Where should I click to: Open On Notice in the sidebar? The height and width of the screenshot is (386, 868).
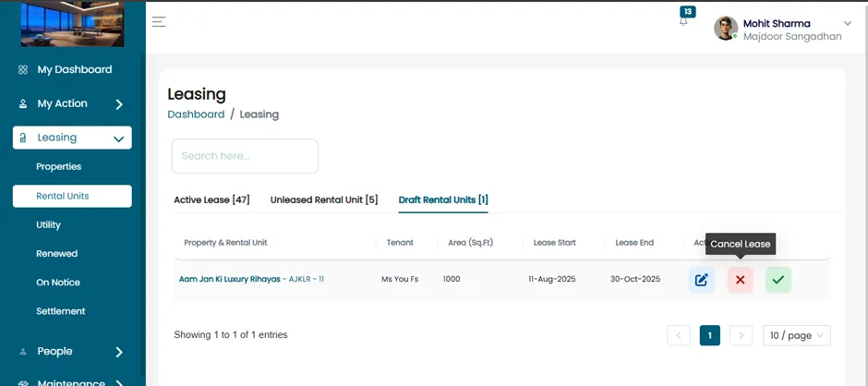pos(57,283)
